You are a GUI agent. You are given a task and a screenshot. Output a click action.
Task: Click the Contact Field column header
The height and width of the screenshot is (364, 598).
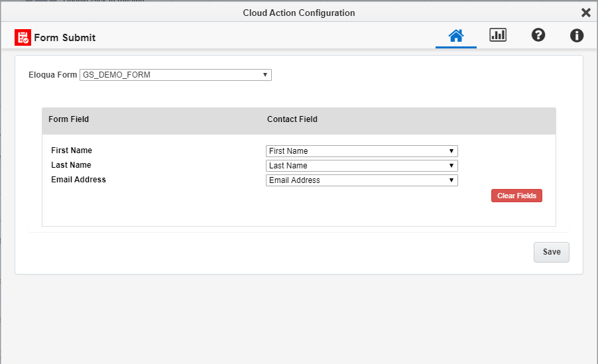[x=292, y=119]
